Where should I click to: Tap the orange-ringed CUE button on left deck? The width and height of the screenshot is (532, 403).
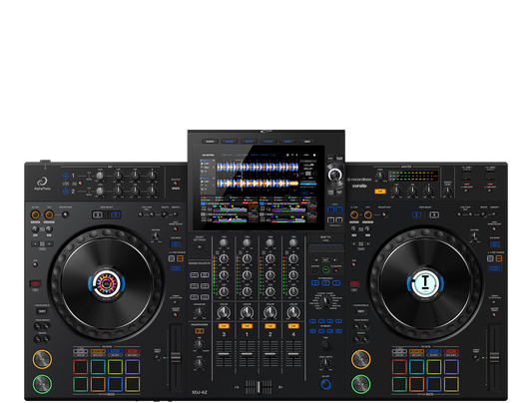(x=42, y=359)
